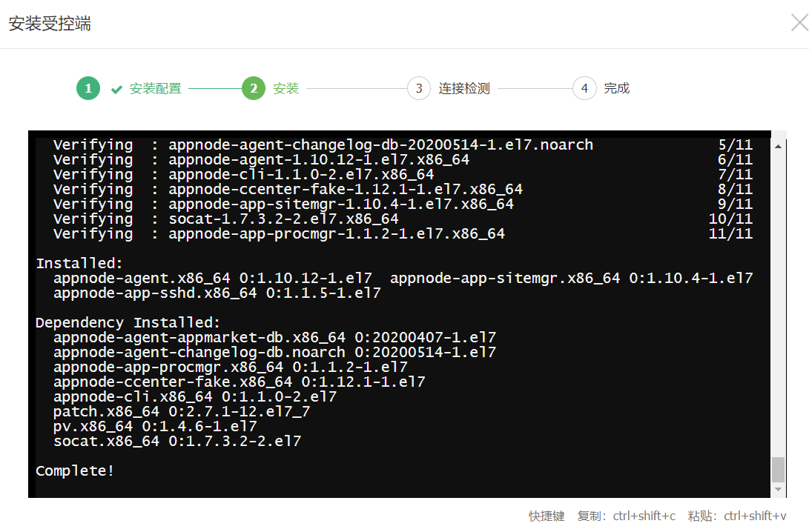Click the Complete! line in terminal
The height and width of the screenshot is (532, 809).
pos(76,471)
